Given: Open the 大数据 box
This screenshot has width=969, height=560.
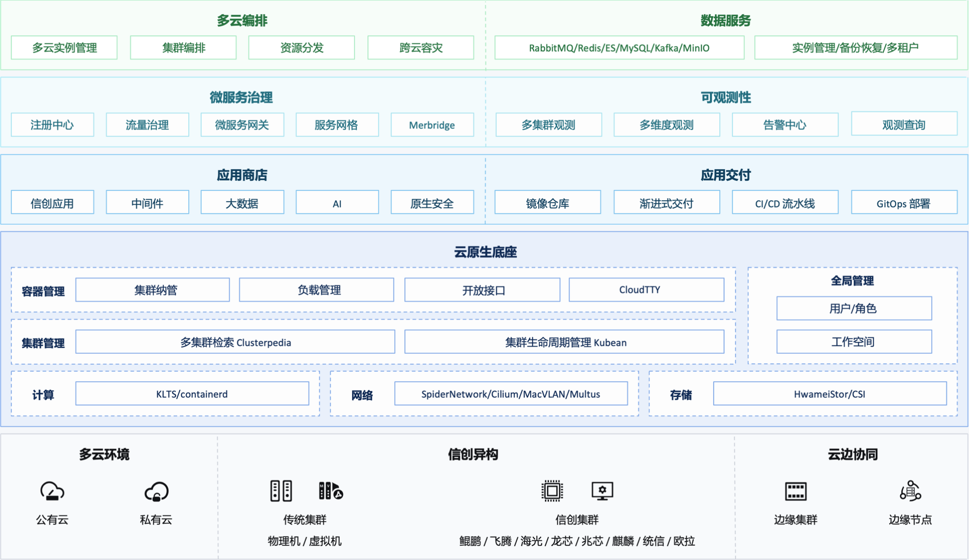Looking at the screenshot, I should [242, 203].
